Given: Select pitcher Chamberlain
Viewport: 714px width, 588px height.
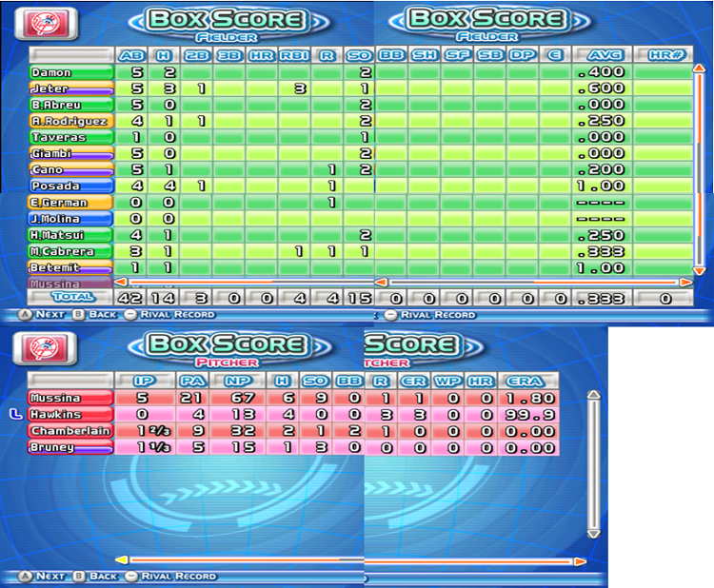Looking at the screenshot, I should point(70,430).
